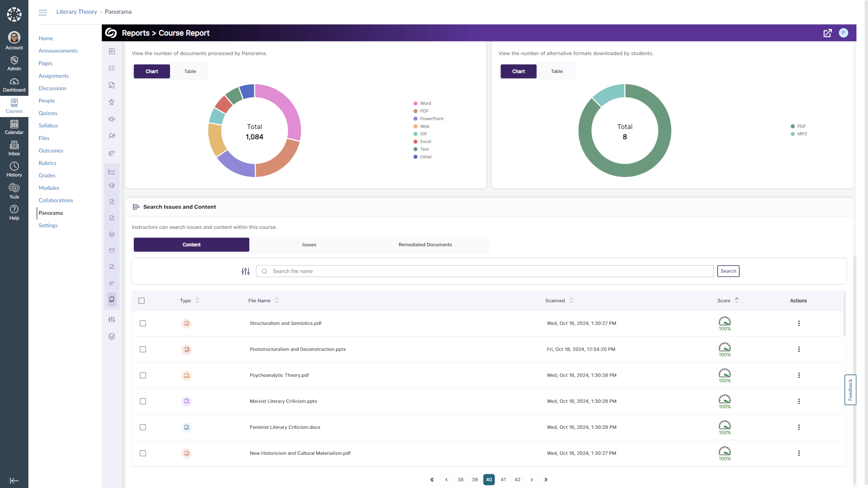This screenshot has width=868, height=488.
Task: Open the Feedback side tab
Action: tap(850, 390)
